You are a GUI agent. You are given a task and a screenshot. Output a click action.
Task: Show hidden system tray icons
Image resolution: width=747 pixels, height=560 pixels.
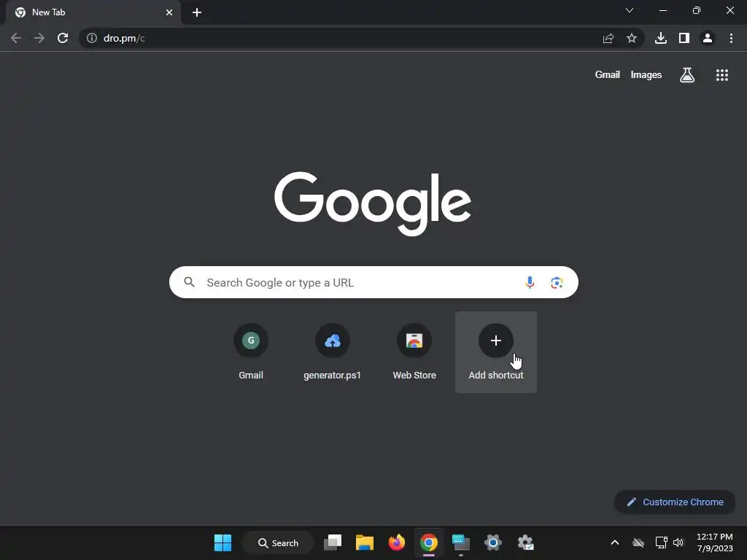pos(614,542)
